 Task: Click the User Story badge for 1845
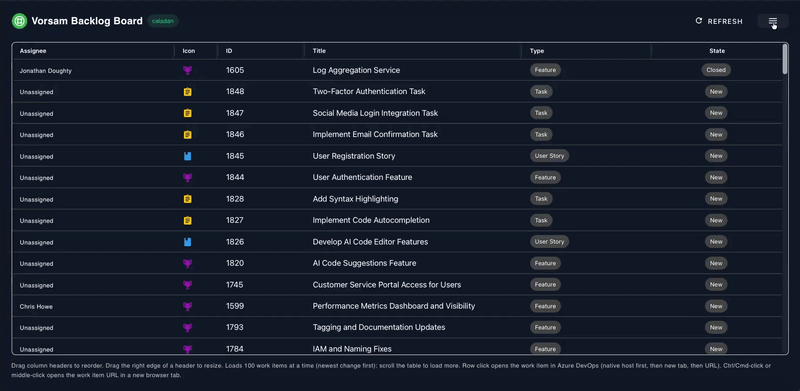pos(549,156)
